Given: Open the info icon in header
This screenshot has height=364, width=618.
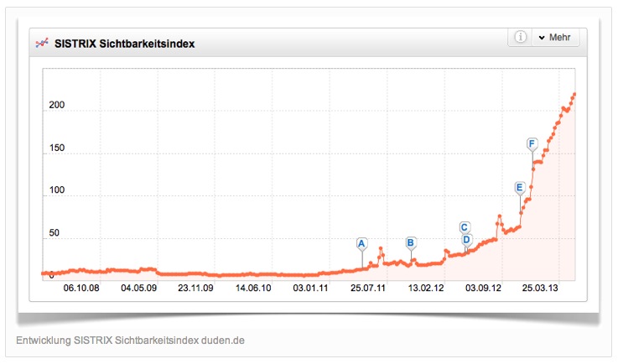Looking at the screenshot, I should (520, 38).
